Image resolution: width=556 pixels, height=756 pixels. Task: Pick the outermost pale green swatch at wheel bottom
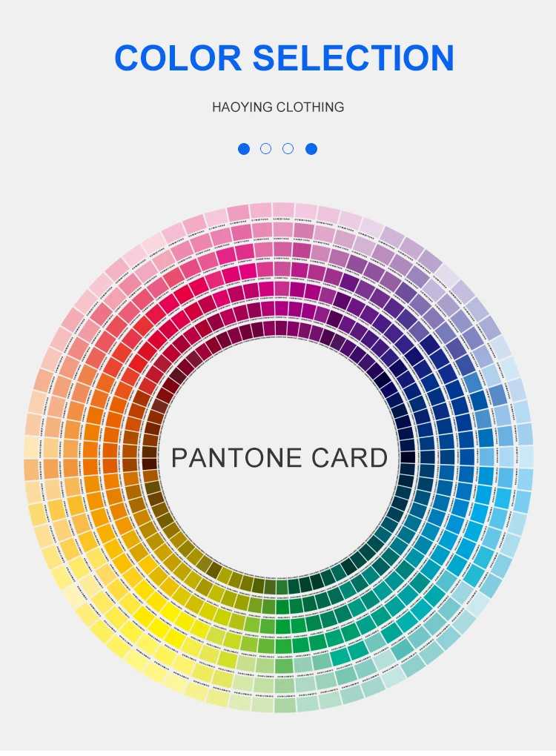point(285,706)
